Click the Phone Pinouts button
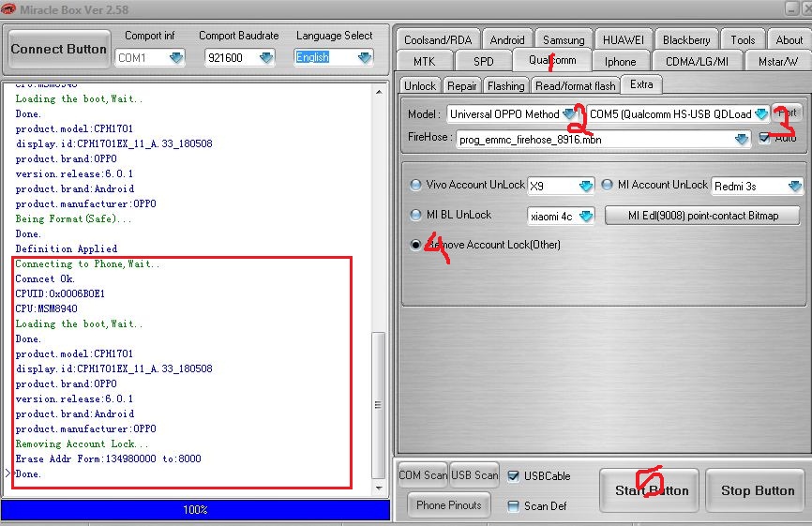The image size is (812, 526). 448,505
